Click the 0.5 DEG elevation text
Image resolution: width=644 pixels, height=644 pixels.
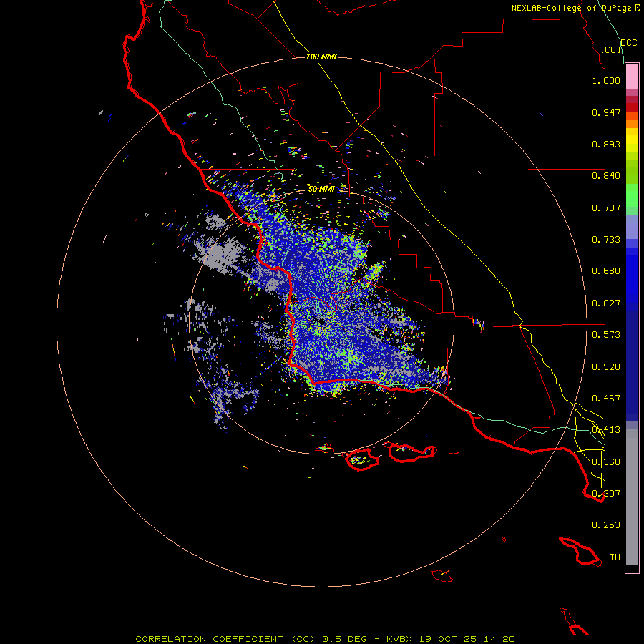click(345, 639)
